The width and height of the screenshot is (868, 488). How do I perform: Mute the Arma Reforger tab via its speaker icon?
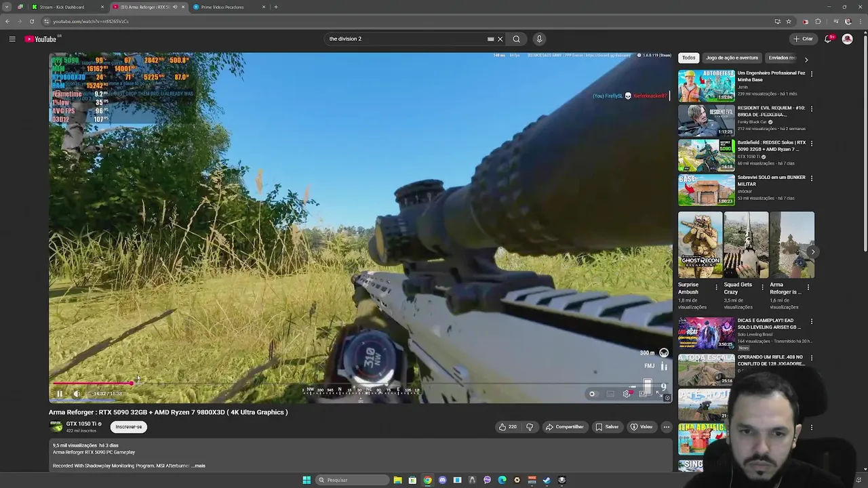point(175,7)
